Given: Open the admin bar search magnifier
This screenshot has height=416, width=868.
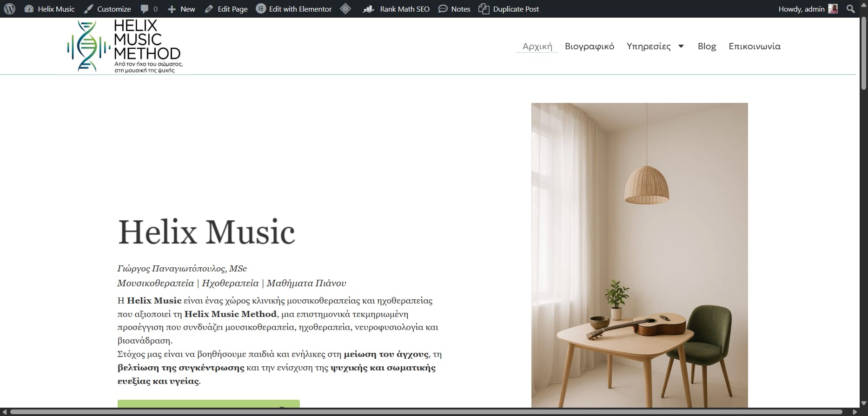Looking at the screenshot, I should [851, 9].
